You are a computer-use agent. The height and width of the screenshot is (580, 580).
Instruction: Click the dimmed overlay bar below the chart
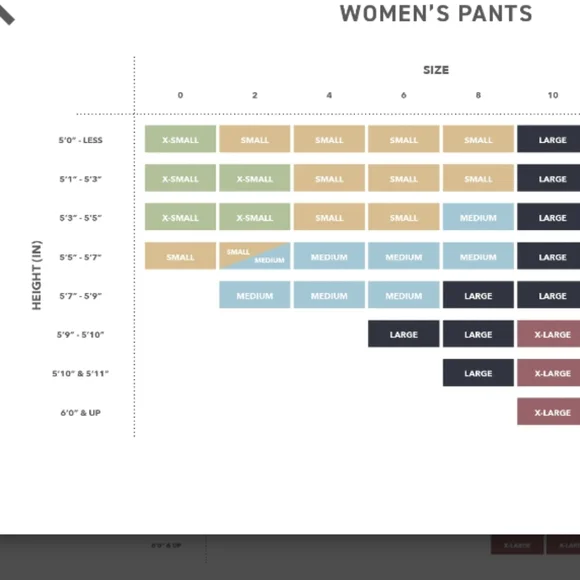point(290,557)
